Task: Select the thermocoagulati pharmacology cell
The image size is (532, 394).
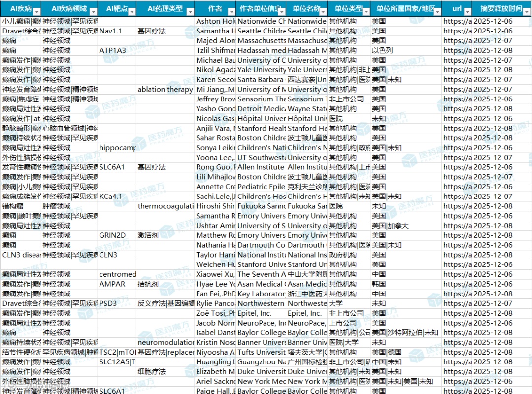Action: coord(166,206)
